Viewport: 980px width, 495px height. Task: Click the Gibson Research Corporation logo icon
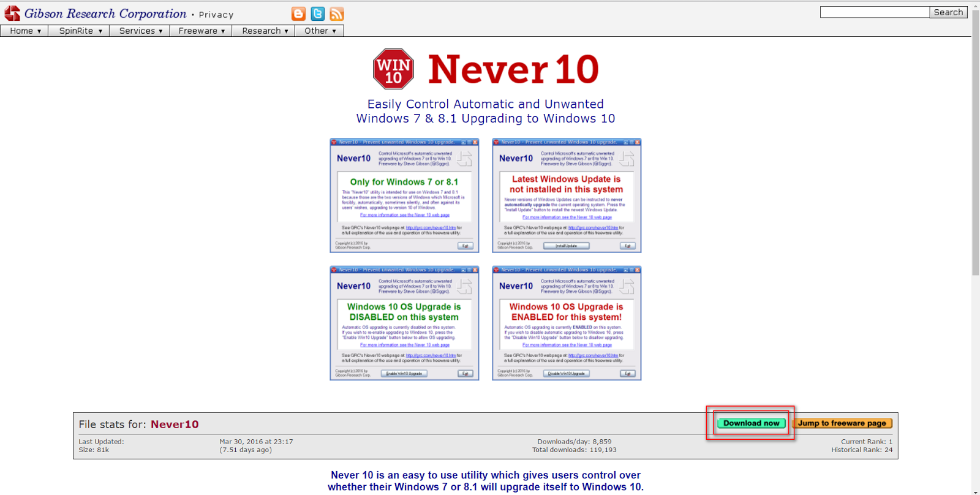(x=12, y=13)
